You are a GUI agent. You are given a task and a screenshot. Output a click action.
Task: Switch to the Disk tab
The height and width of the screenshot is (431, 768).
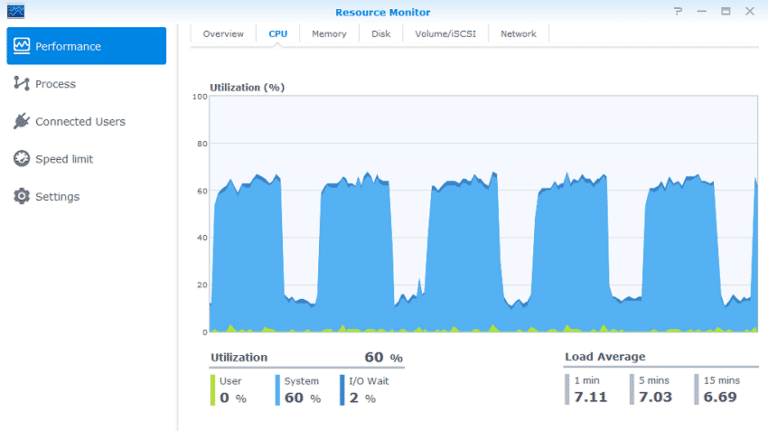[381, 34]
